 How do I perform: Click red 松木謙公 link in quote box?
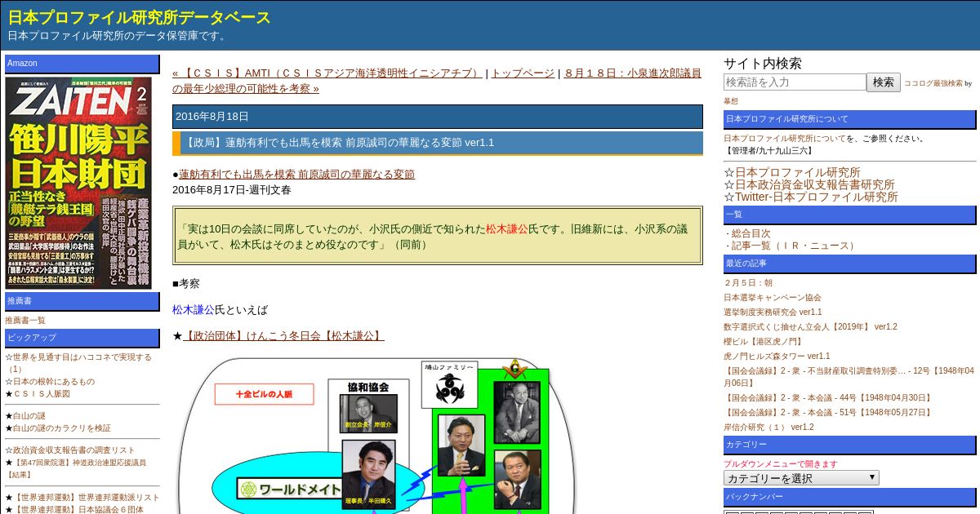tap(507, 228)
